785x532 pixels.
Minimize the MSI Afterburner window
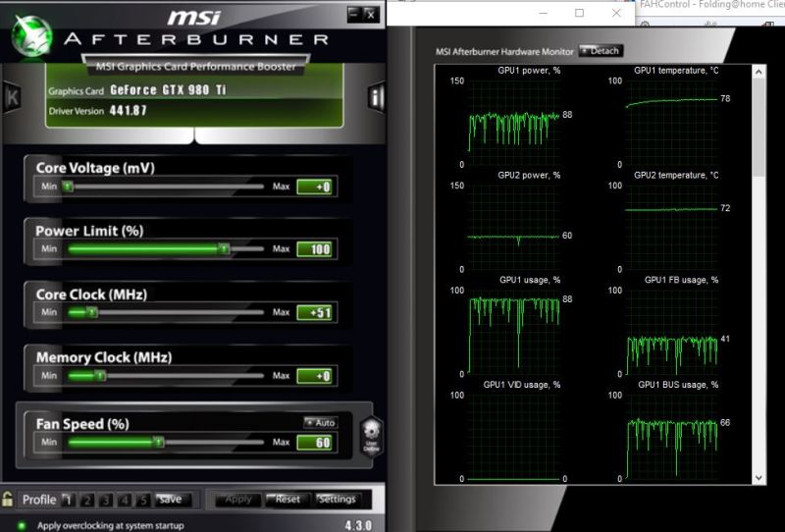tap(354, 14)
